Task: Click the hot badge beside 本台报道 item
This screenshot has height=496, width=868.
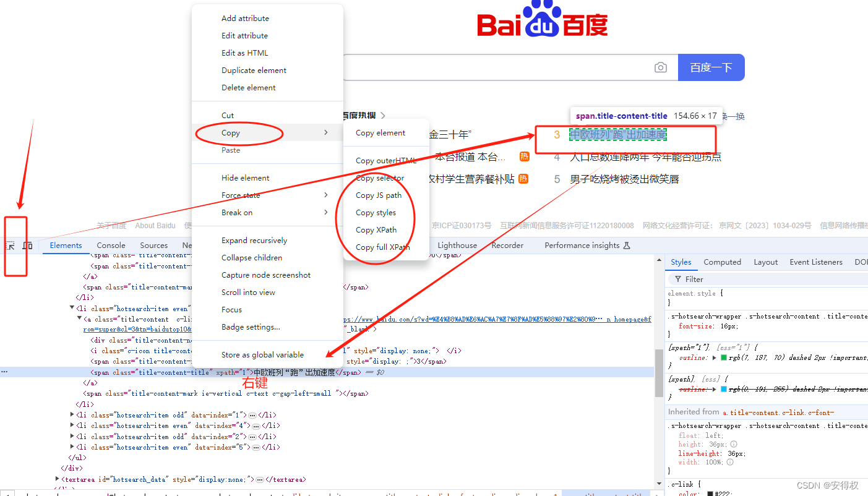Action: tap(524, 156)
